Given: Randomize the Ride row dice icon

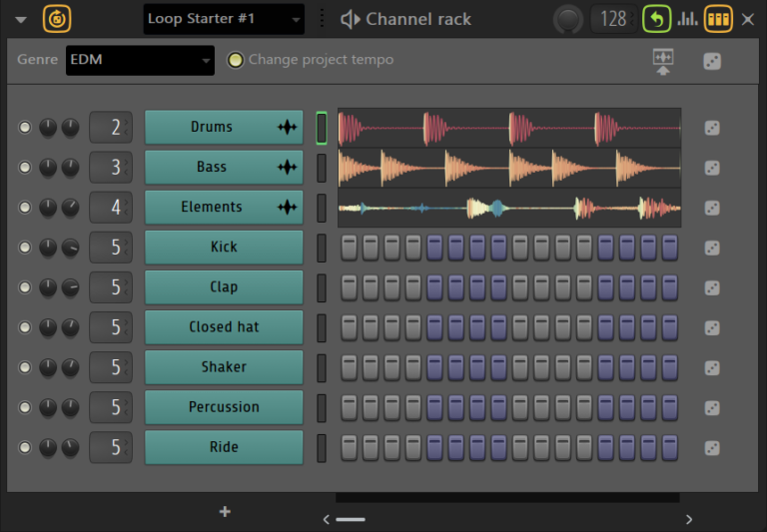Looking at the screenshot, I should click(712, 448).
